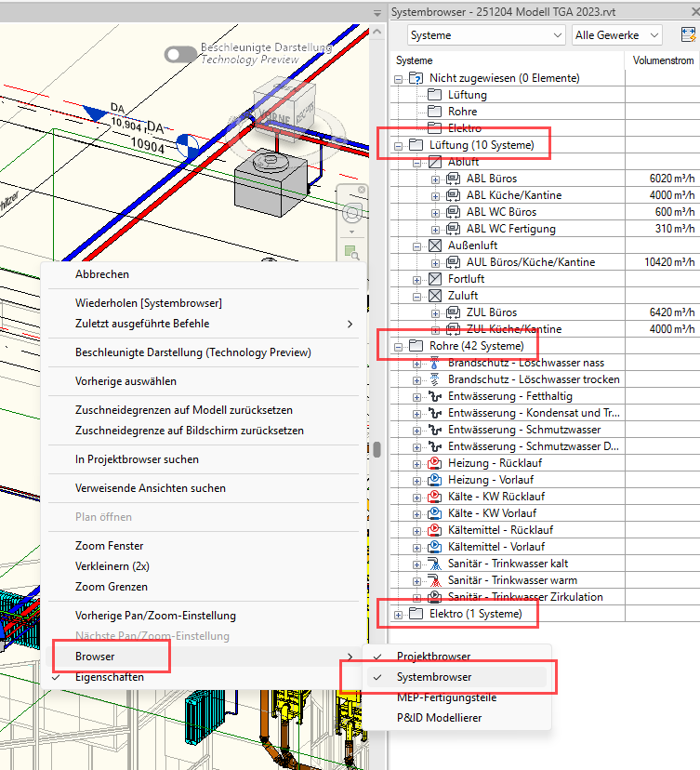Toggle the Projektbrowser checked menu entry

(433, 657)
